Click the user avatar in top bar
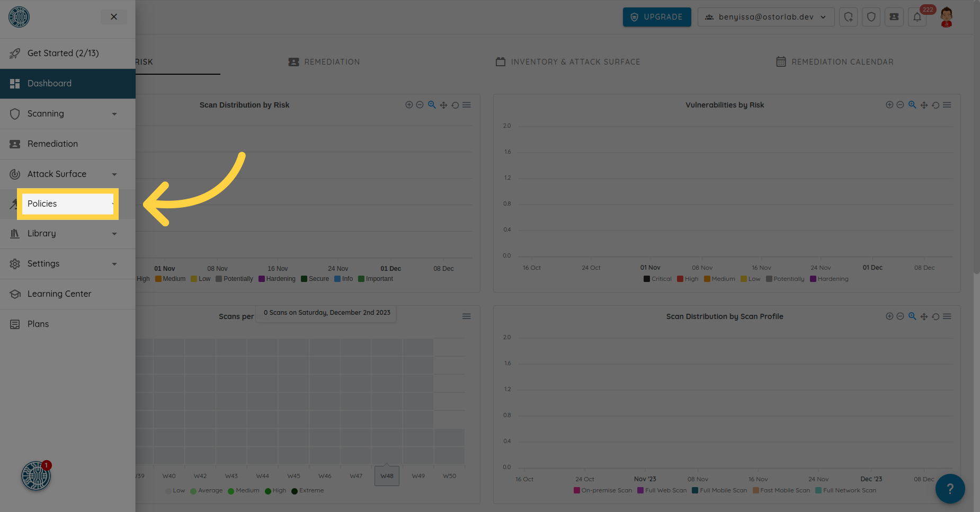This screenshot has width=980, height=512. tap(946, 17)
